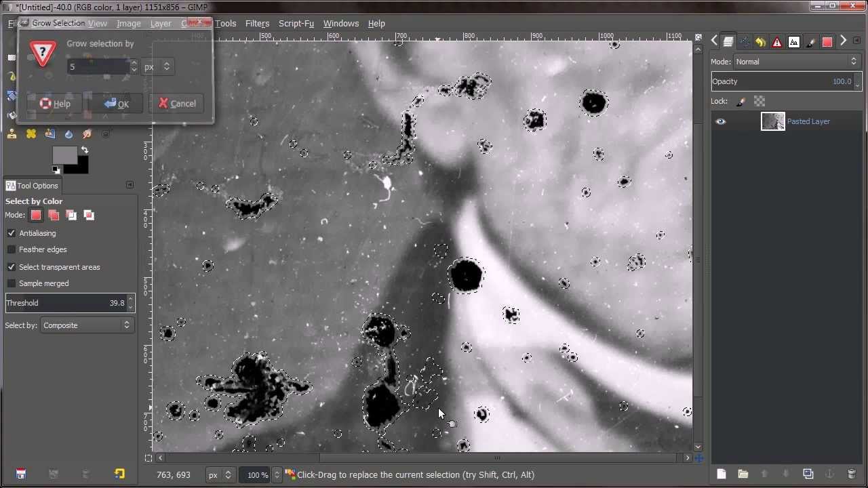
Task: Open the Brushes dock tab
Action: (x=810, y=42)
